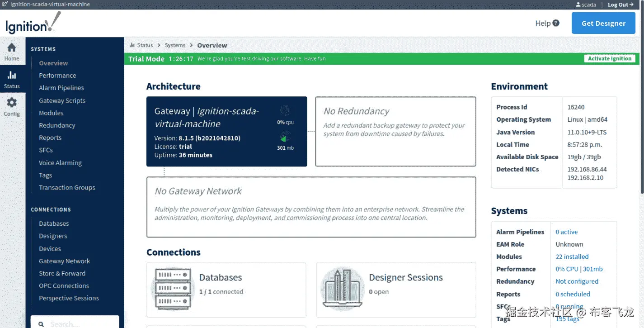Select Overview in Systems menu
The height and width of the screenshot is (328, 644).
point(53,63)
